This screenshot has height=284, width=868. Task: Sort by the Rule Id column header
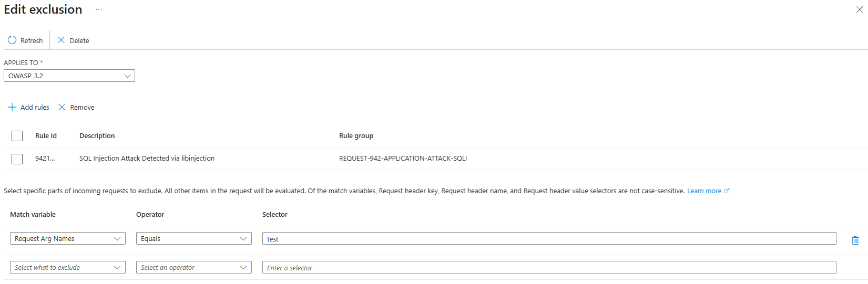tap(46, 135)
